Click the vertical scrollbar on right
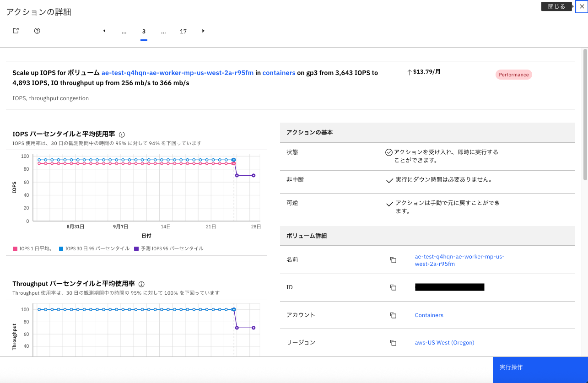The image size is (588, 383). click(585, 114)
